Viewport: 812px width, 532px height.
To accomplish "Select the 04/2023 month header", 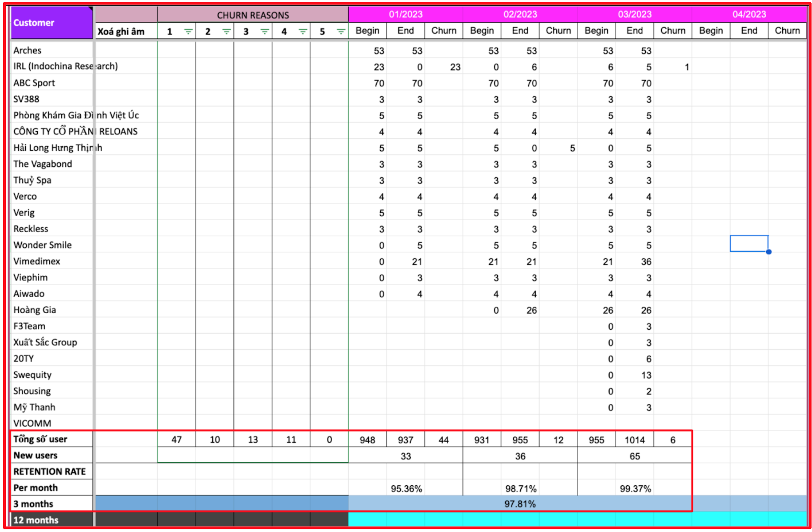I will pos(749,14).
